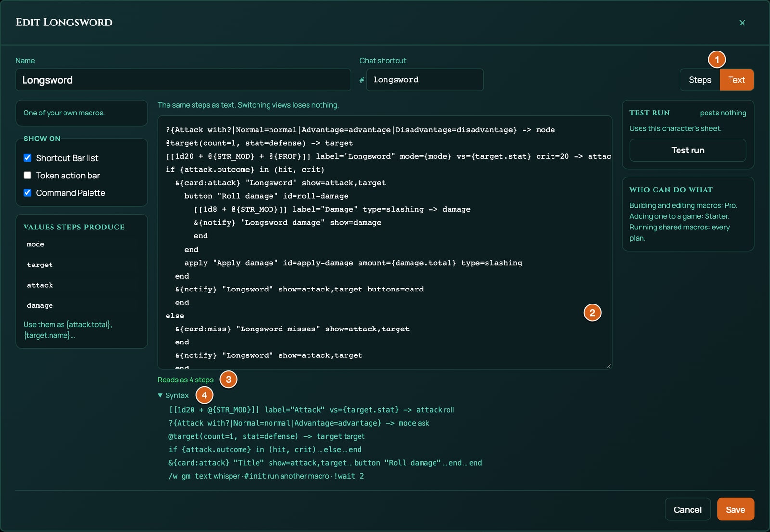The image size is (770, 532).
Task: Click the 'One of your own macros.' note
Action: click(64, 113)
